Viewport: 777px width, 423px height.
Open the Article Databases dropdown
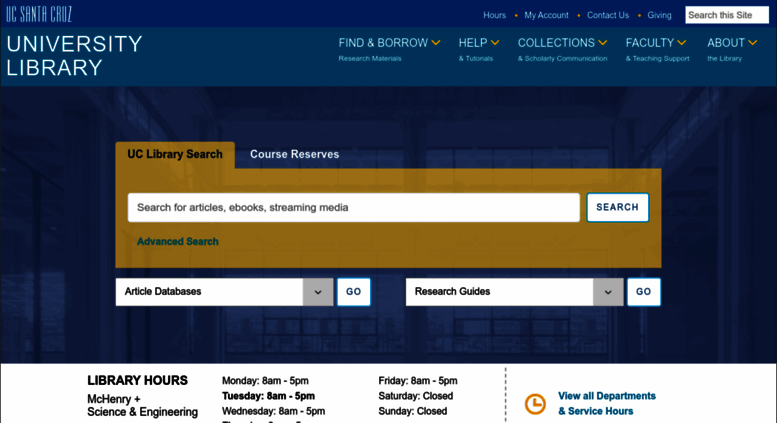pyautogui.click(x=224, y=292)
